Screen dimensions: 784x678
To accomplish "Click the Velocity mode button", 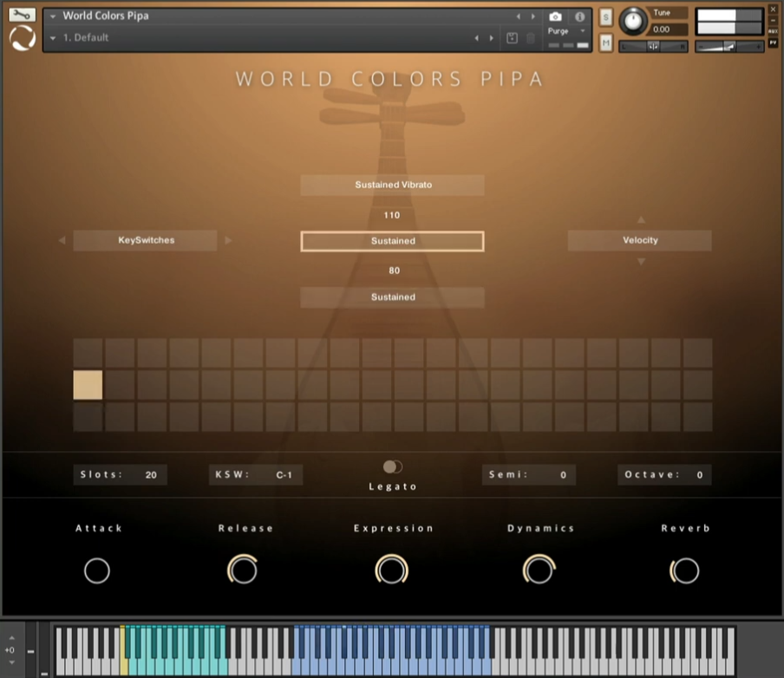I will click(639, 240).
